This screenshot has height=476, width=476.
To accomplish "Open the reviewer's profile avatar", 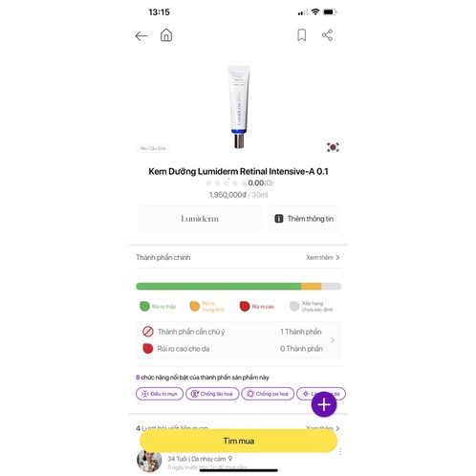I will tap(149, 461).
